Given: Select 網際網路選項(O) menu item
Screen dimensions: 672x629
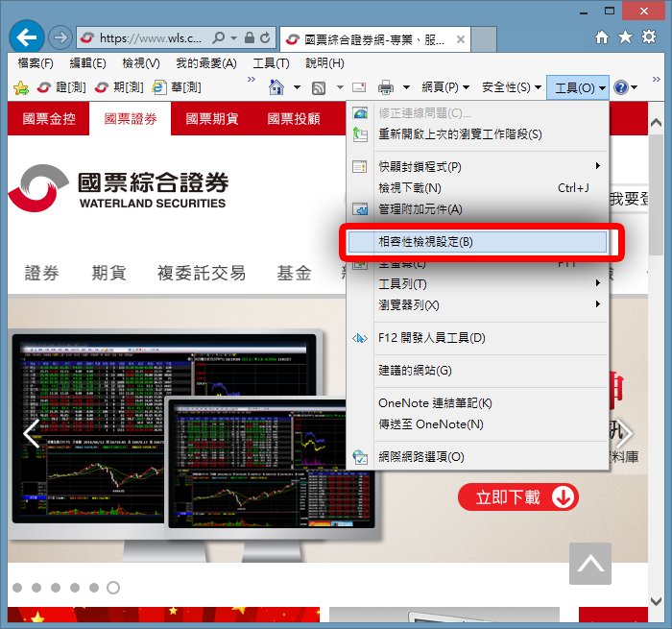Looking at the screenshot, I should (477, 457).
